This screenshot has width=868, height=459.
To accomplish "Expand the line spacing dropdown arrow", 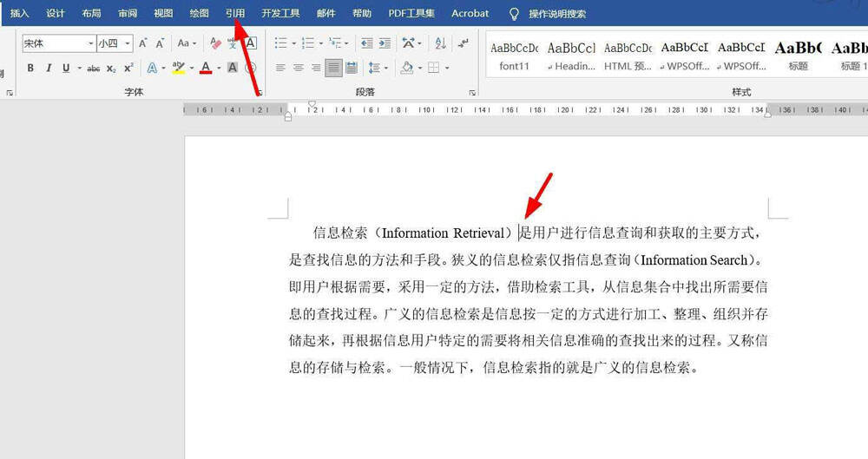I will click(x=386, y=68).
